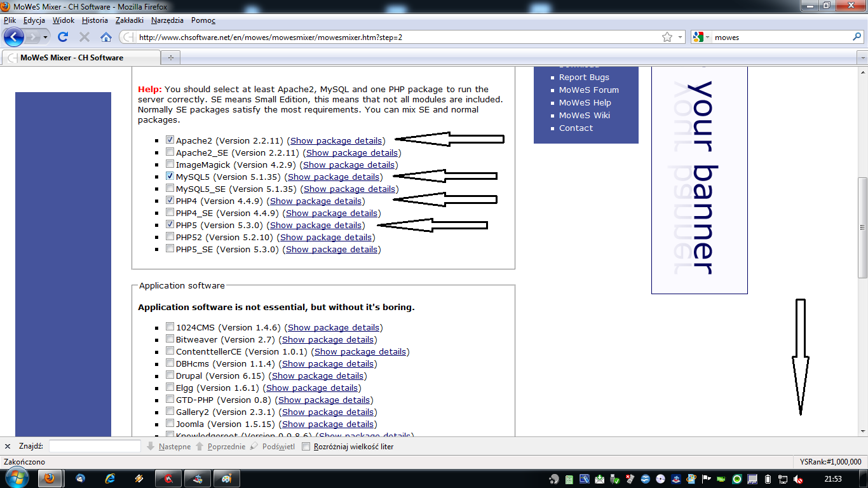Show package details for MySQL5
The height and width of the screenshot is (488, 868).
(334, 177)
